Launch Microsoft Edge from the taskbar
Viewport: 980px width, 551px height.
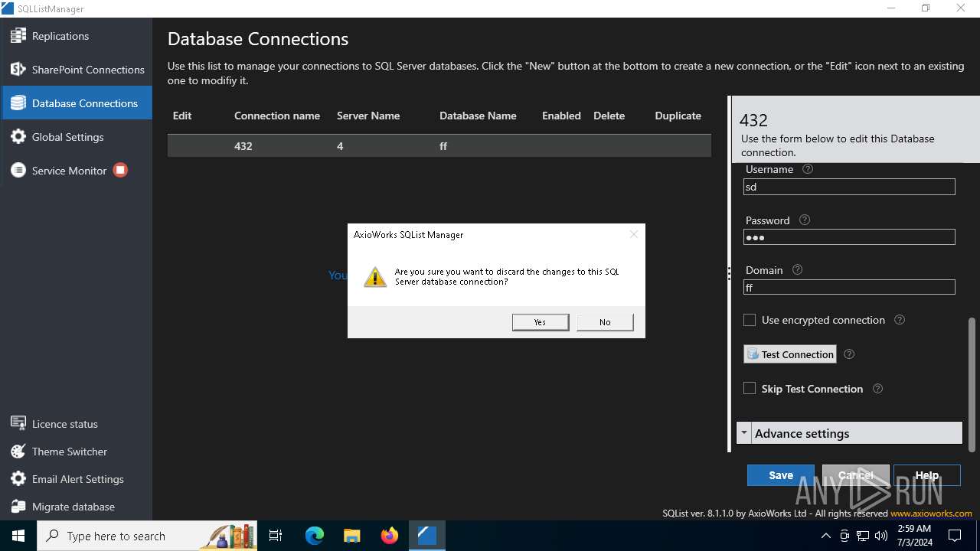point(315,536)
